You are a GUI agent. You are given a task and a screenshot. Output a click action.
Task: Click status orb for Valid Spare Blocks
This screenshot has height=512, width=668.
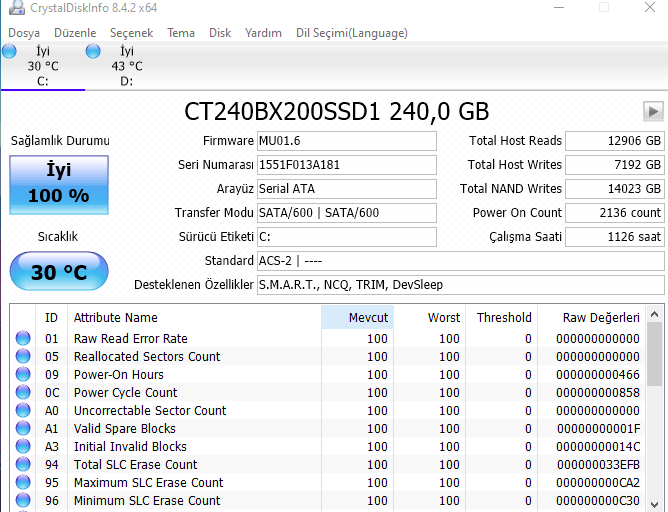click(23, 428)
